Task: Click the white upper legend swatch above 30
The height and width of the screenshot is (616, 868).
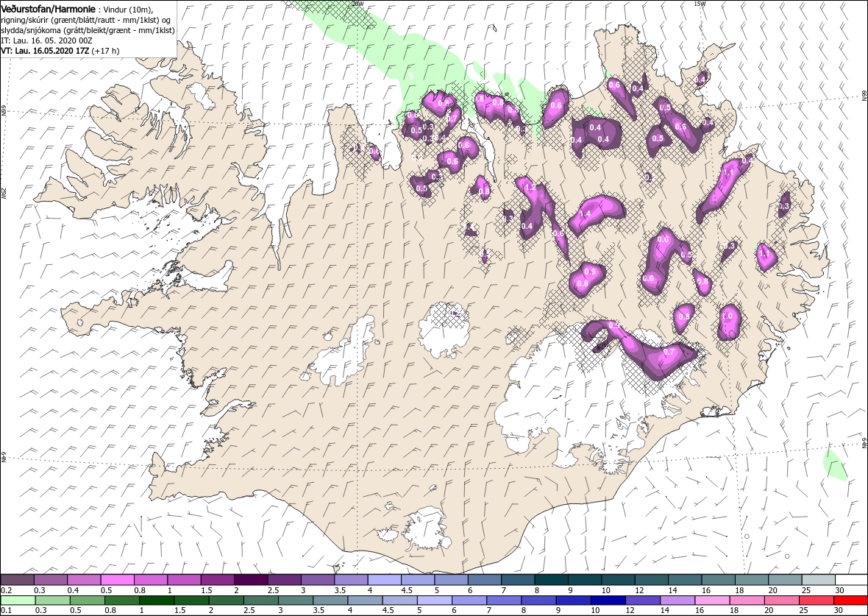Action: [x=851, y=580]
